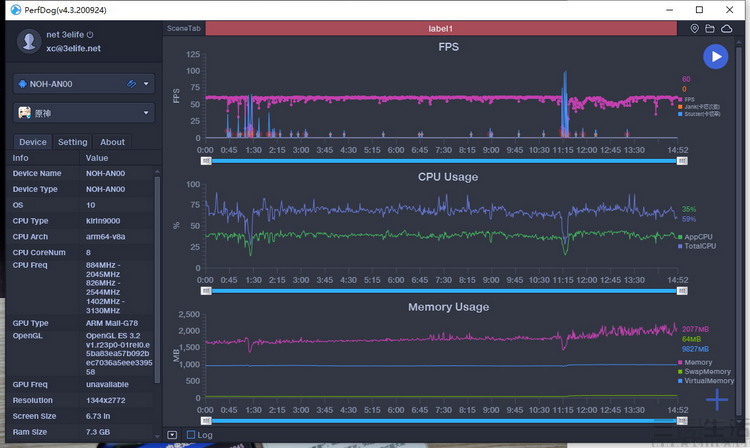Click CPU Usage left range slider handle
750x448 pixels.
(206, 291)
